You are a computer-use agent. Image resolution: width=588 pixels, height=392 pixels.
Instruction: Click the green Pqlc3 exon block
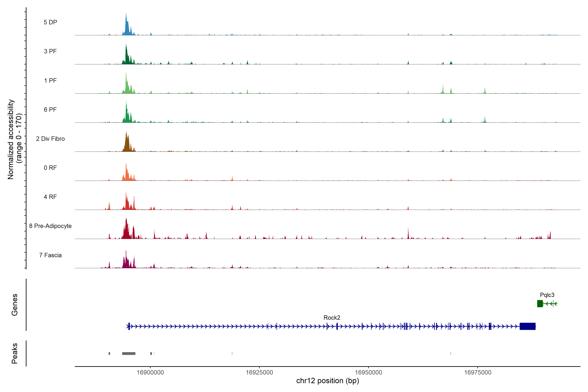540,304
